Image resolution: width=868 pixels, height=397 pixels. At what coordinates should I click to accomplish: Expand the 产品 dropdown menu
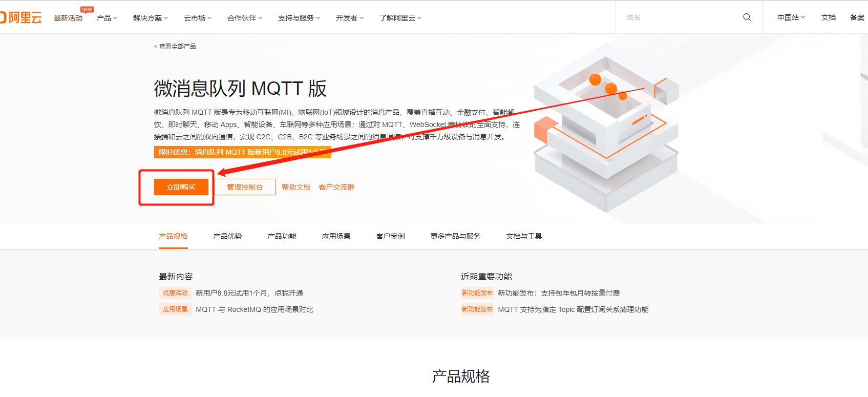tap(107, 18)
